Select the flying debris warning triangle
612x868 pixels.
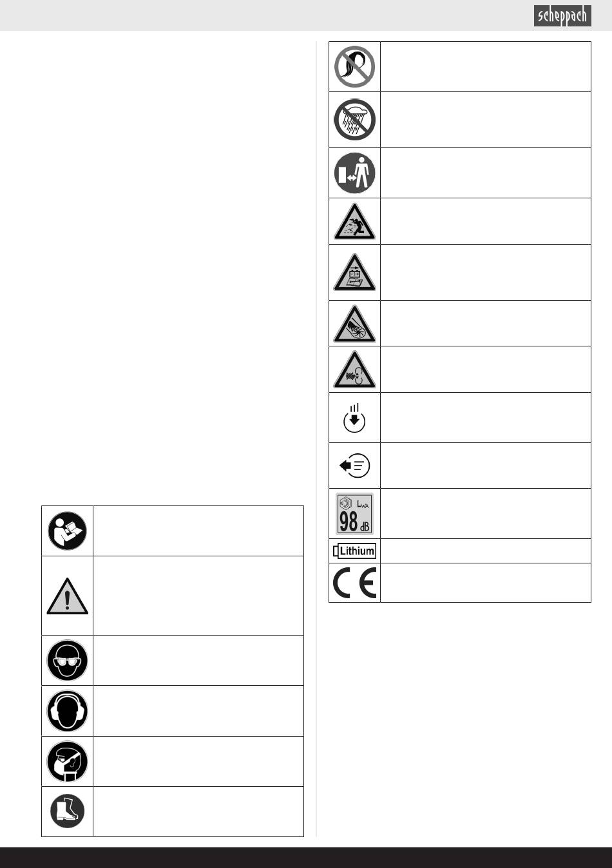point(355,222)
